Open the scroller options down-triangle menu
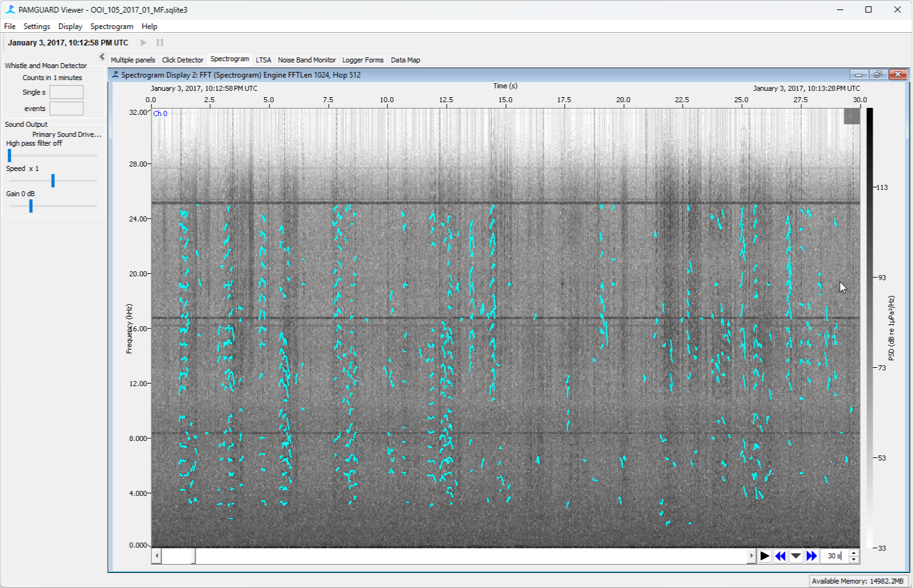This screenshot has height=588, width=913. [796, 556]
